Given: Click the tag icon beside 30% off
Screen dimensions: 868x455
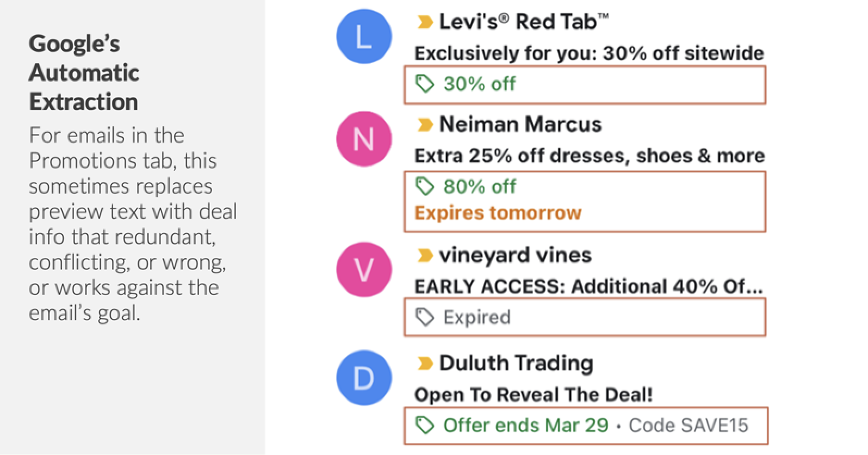Looking at the screenshot, I should click(x=424, y=83).
